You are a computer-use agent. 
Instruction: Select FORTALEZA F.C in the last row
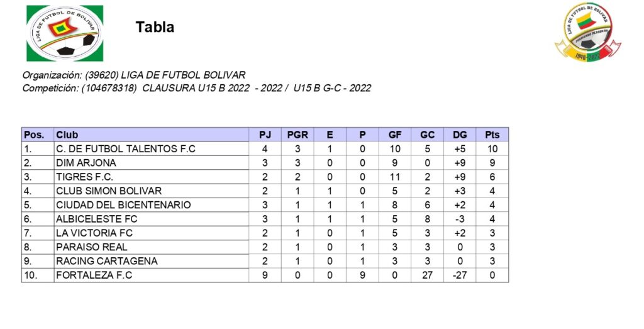click(94, 275)
